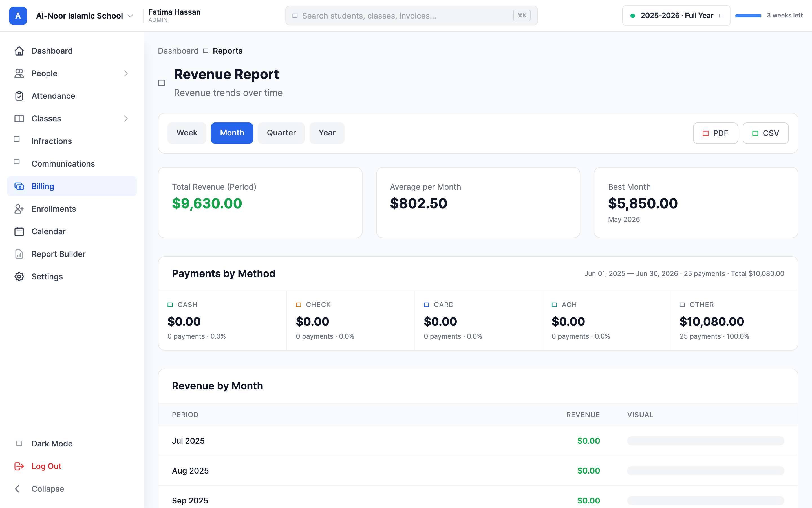Click the Collapse left-arrow icon
Image resolution: width=812 pixels, height=508 pixels.
click(17, 489)
